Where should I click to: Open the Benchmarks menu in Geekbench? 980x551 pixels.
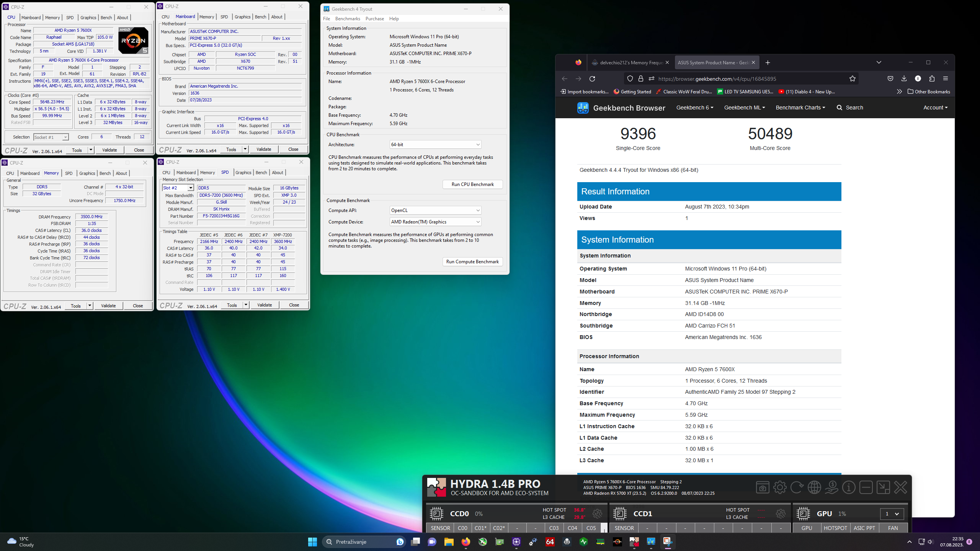pyautogui.click(x=348, y=19)
